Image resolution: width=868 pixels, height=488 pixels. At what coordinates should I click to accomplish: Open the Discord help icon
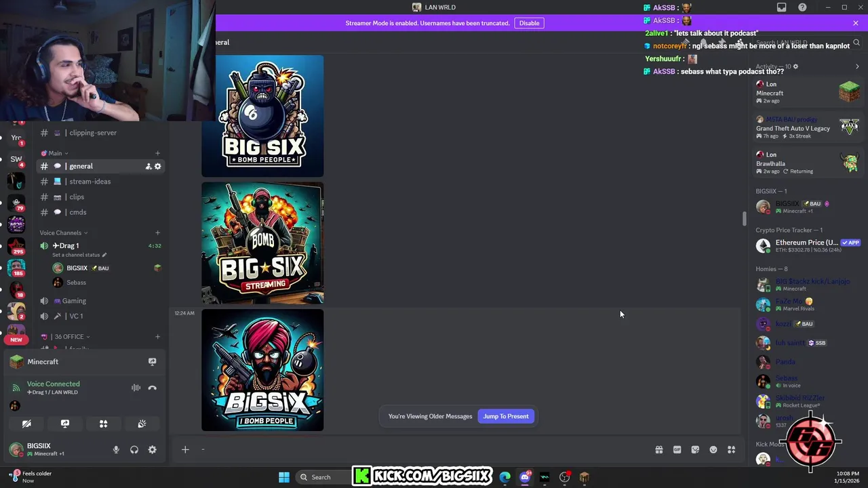(802, 7)
